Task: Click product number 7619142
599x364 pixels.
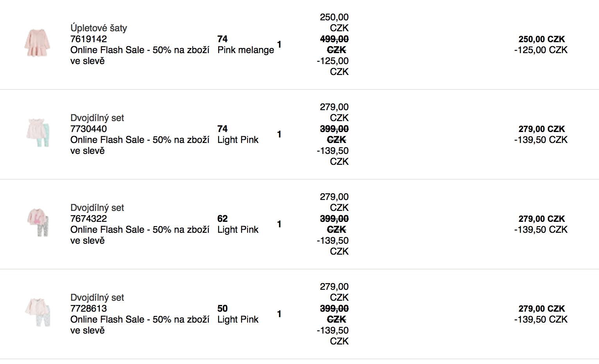Action: click(x=88, y=39)
